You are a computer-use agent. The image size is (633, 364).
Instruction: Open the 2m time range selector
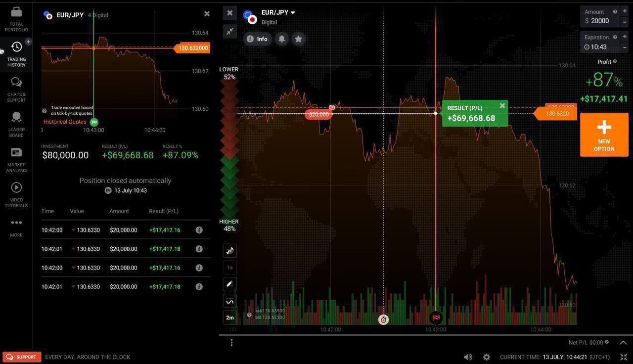point(230,318)
